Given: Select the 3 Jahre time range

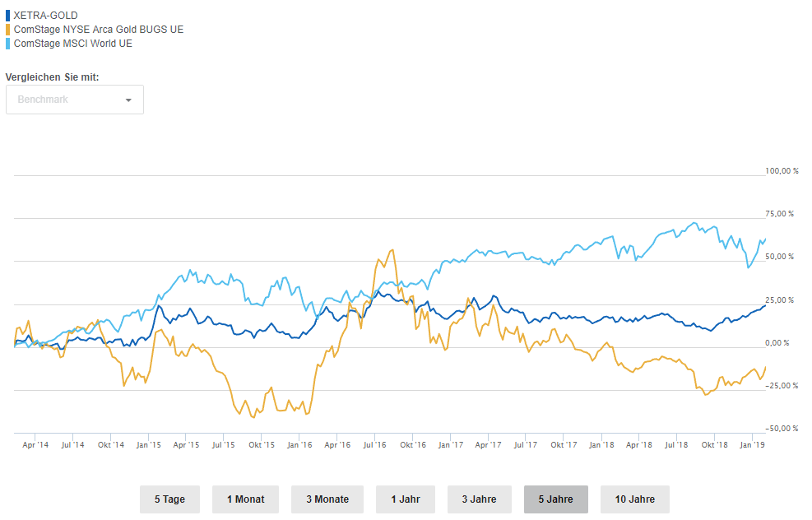Looking at the screenshot, I should coord(479,499).
